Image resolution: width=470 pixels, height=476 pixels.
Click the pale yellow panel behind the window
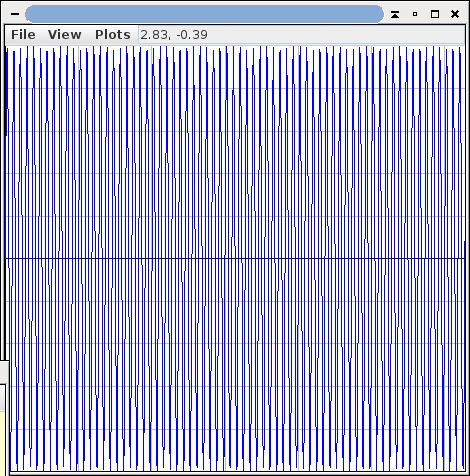[x=2, y=444]
